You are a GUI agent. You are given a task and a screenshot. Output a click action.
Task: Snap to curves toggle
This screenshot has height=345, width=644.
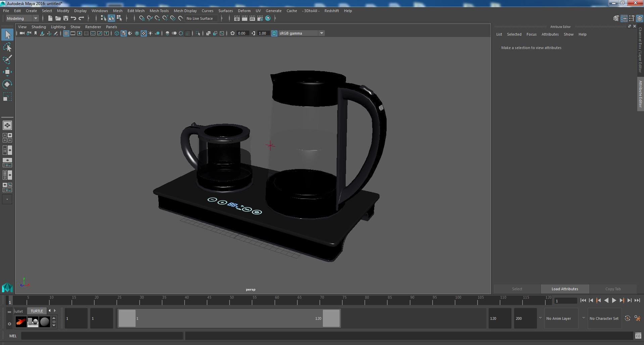pyautogui.click(x=150, y=18)
